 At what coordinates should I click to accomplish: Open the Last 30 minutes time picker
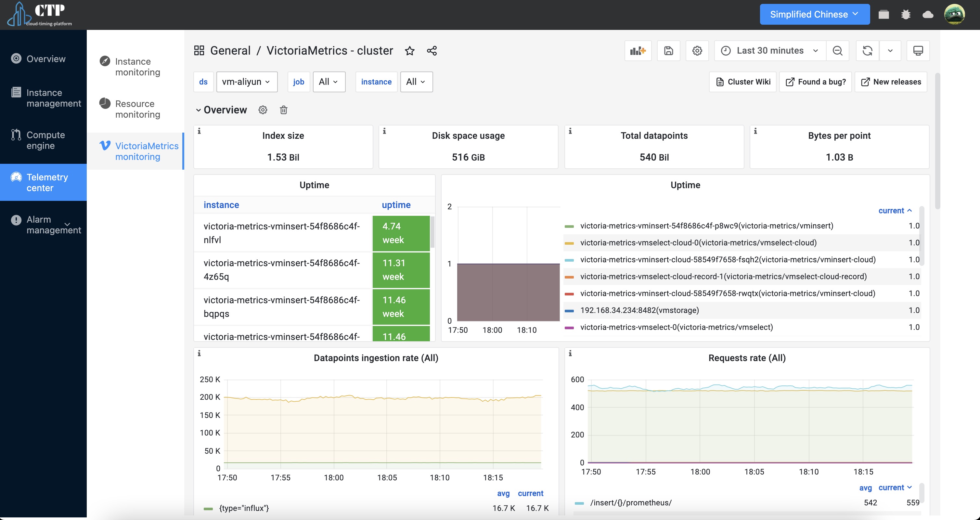click(x=770, y=51)
